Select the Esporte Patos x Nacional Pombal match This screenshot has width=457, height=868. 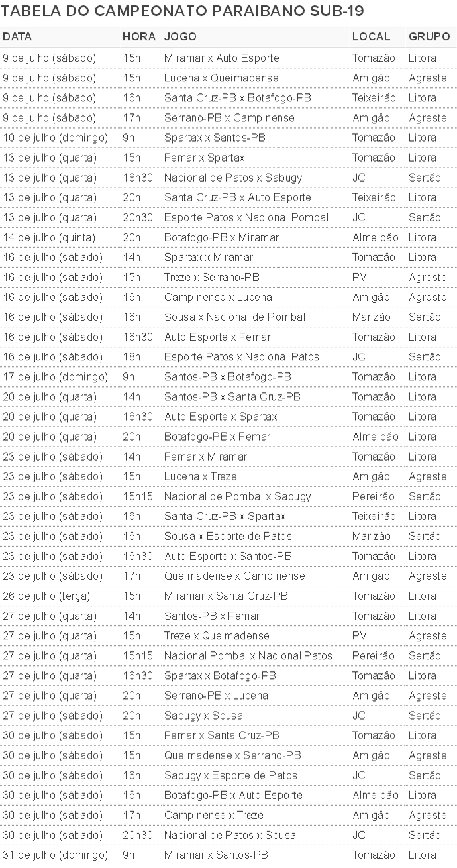click(x=246, y=217)
